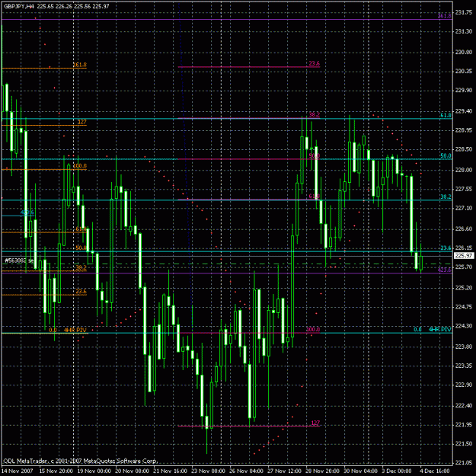Click the orange 161.8 Fibonacci label
The image size is (476, 476).
point(80,65)
